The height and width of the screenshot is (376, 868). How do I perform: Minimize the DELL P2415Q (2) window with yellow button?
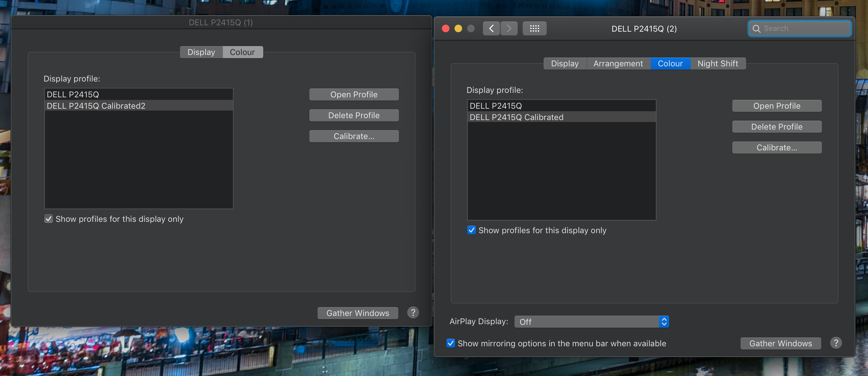[x=458, y=28]
